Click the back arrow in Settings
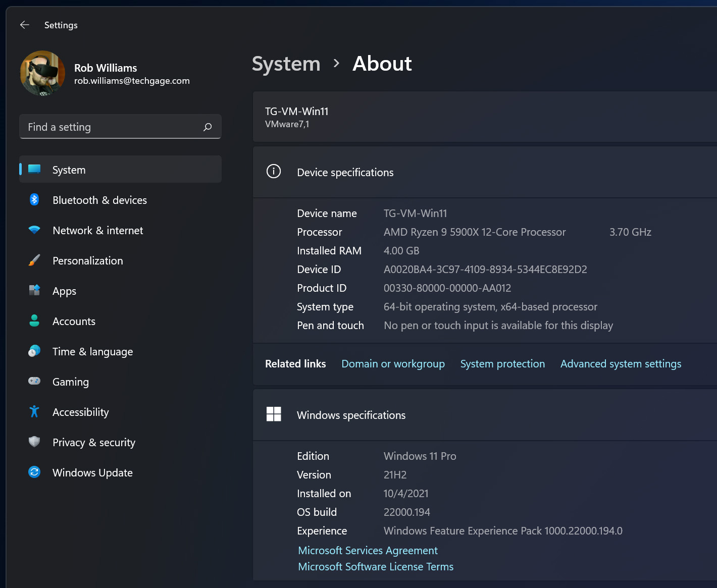 click(x=24, y=25)
